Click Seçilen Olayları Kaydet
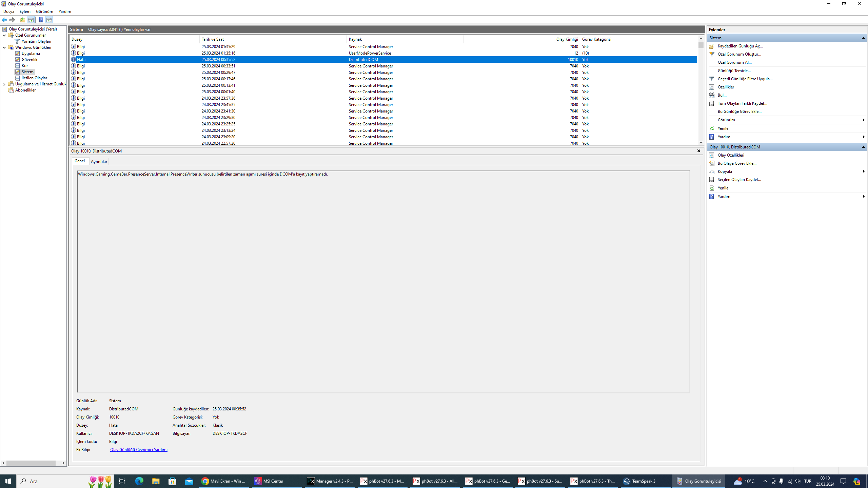The height and width of the screenshot is (488, 868). (x=739, y=180)
